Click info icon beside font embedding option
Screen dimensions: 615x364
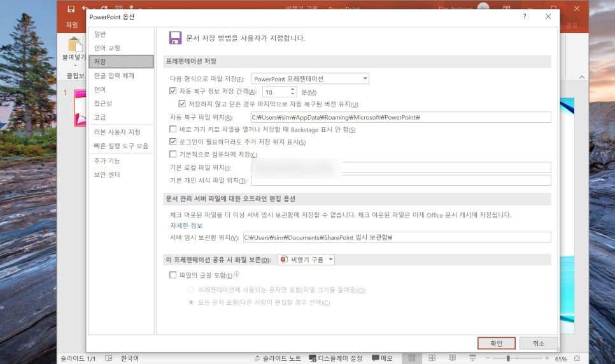236,274
